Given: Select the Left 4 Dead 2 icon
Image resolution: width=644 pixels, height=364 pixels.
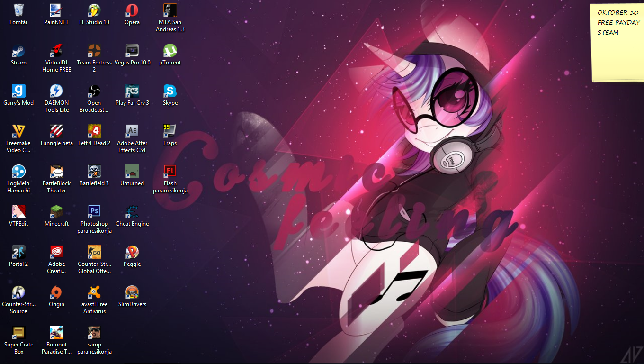Looking at the screenshot, I should [94, 131].
